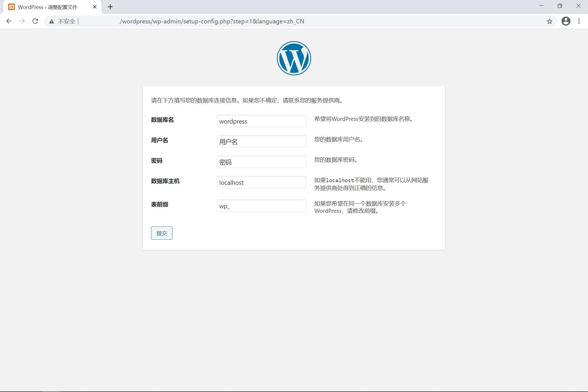Open a new tab with plus button
The width and height of the screenshot is (588, 392).
[x=110, y=7]
